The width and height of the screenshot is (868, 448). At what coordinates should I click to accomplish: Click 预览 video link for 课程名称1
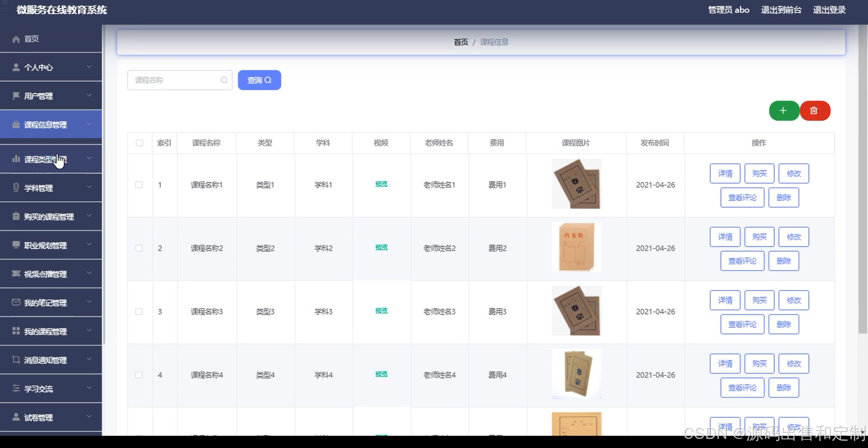(381, 184)
